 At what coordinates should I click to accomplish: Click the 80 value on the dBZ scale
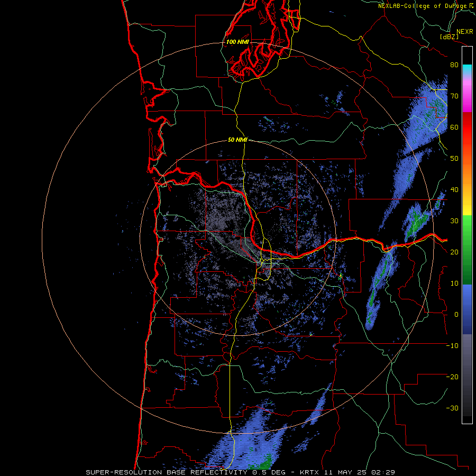click(454, 65)
